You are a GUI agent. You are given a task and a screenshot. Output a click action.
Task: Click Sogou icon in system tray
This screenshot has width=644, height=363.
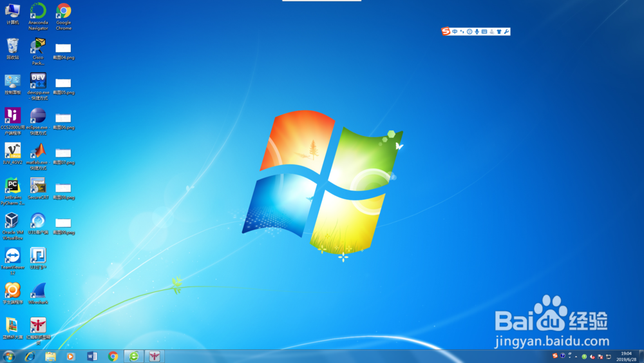coord(555,356)
